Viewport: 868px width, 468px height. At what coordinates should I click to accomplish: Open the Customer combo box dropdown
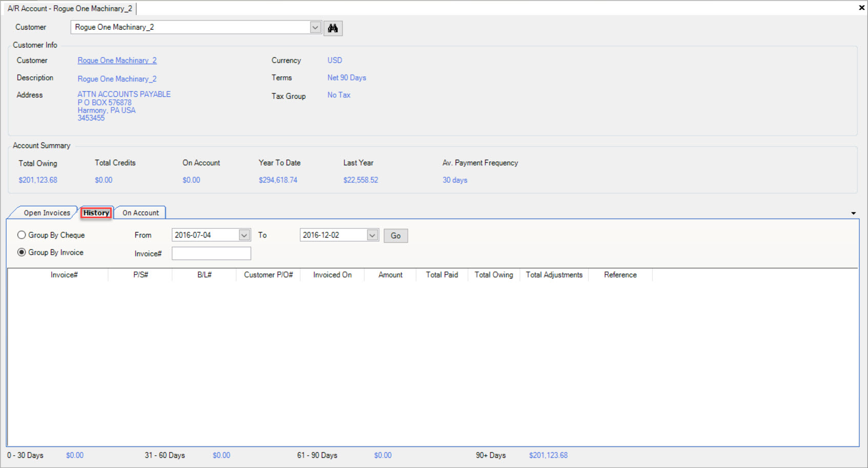[315, 28]
